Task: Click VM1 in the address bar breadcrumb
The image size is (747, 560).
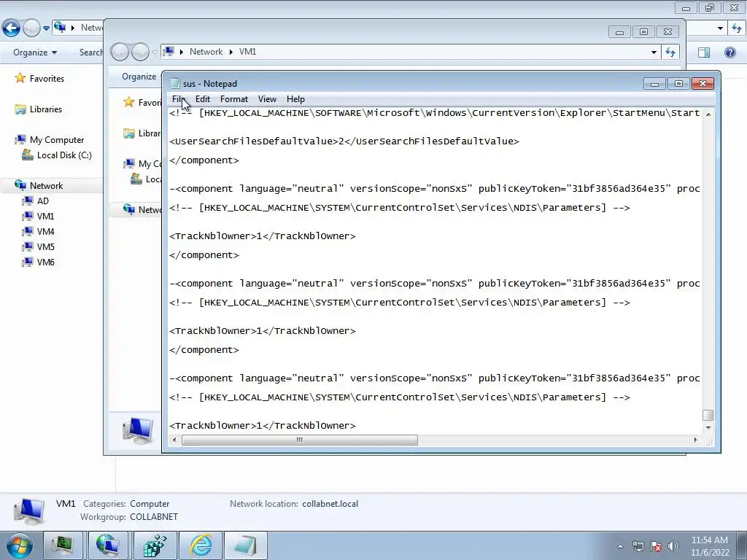Action: tap(248, 52)
